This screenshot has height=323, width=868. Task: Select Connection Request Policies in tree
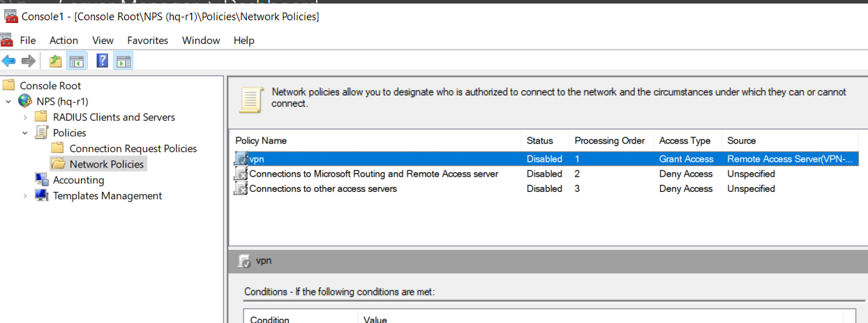pos(133,149)
